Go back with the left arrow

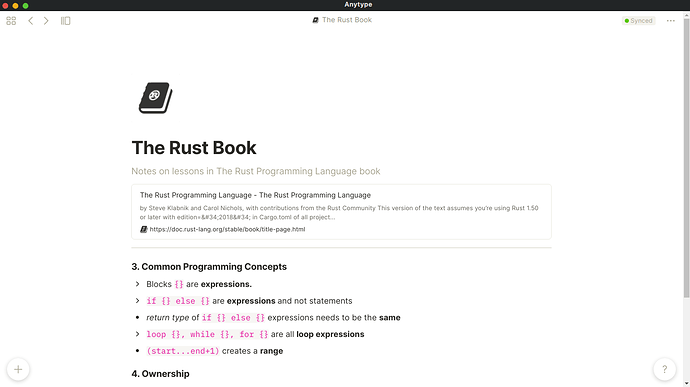[30, 21]
